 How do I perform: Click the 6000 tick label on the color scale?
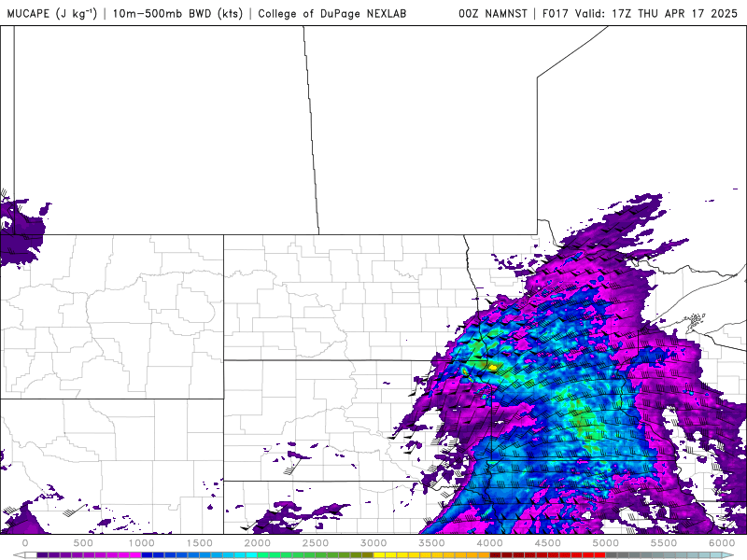click(x=722, y=543)
